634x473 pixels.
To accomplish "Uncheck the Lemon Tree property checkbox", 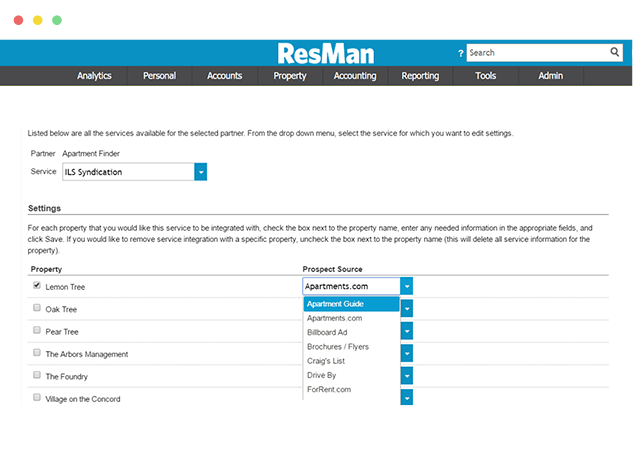I will (37, 285).
